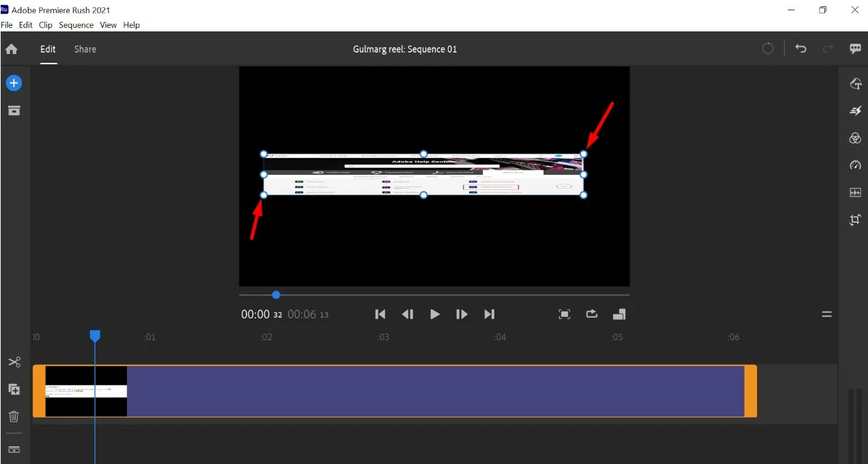This screenshot has height=464, width=868.
Task: Redo the last action
Action: [x=828, y=49]
